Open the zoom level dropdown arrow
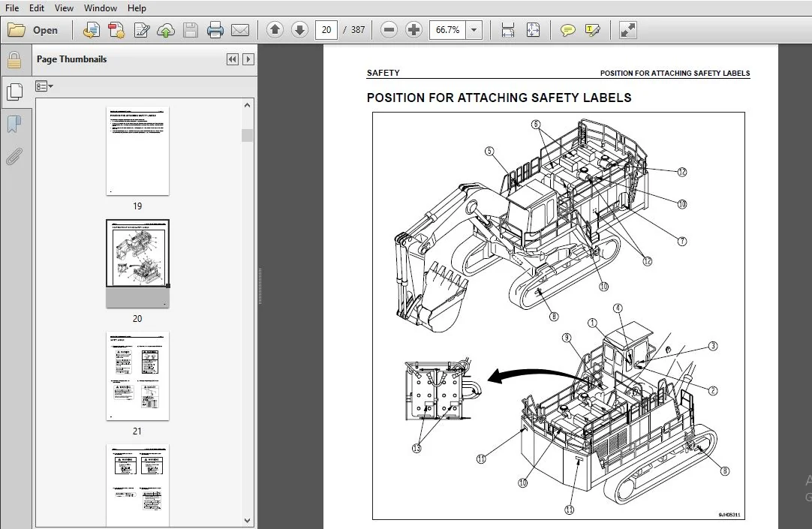This screenshot has width=812, height=529. pyautogui.click(x=474, y=30)
